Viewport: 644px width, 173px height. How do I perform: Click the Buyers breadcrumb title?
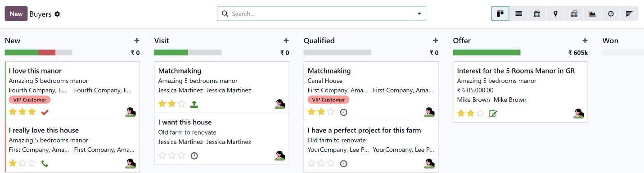coord(41,14)
